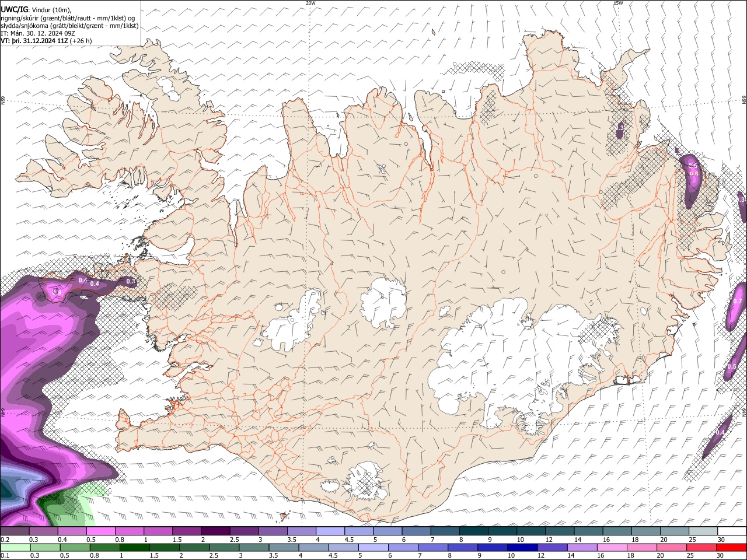Image resolution: width=747 pixels, height=560 pixels.
Task: Select the dark teal 8–9 snow legend swatch
Action: point(474,531)
